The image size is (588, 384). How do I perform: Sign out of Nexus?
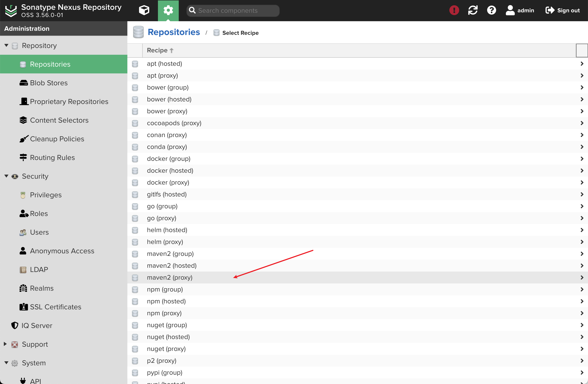tap(562, 10)
